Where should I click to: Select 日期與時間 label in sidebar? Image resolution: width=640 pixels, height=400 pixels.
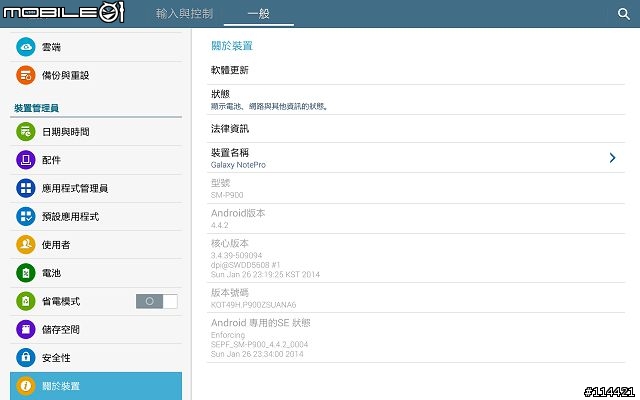tap(66, 132)
